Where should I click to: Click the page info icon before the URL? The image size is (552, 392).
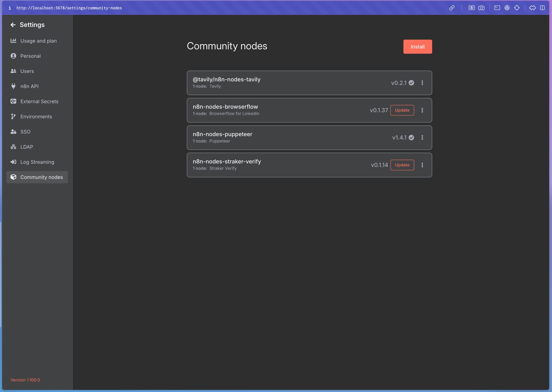(x=10, y=8)
